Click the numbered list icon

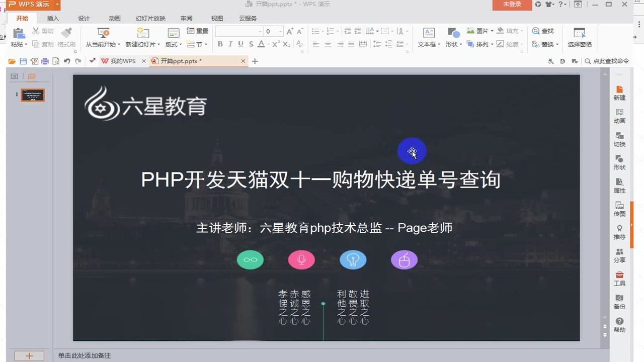point(330,31)
